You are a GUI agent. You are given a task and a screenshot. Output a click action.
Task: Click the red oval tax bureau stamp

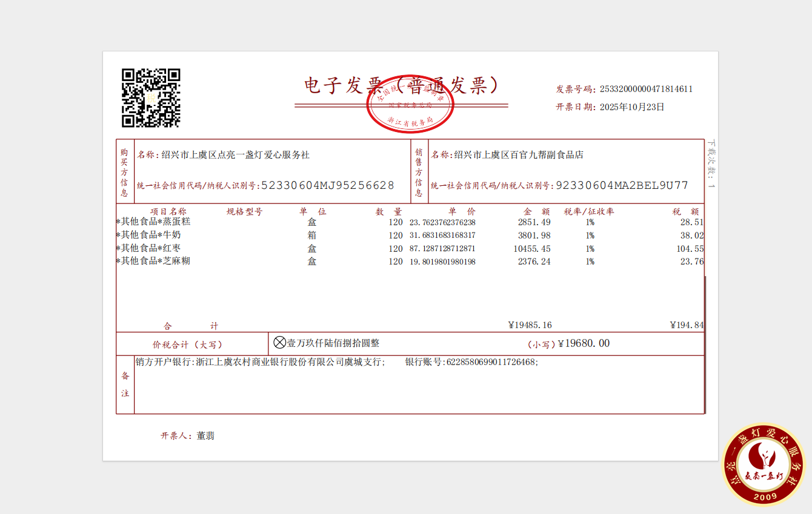tap(410, 104)
